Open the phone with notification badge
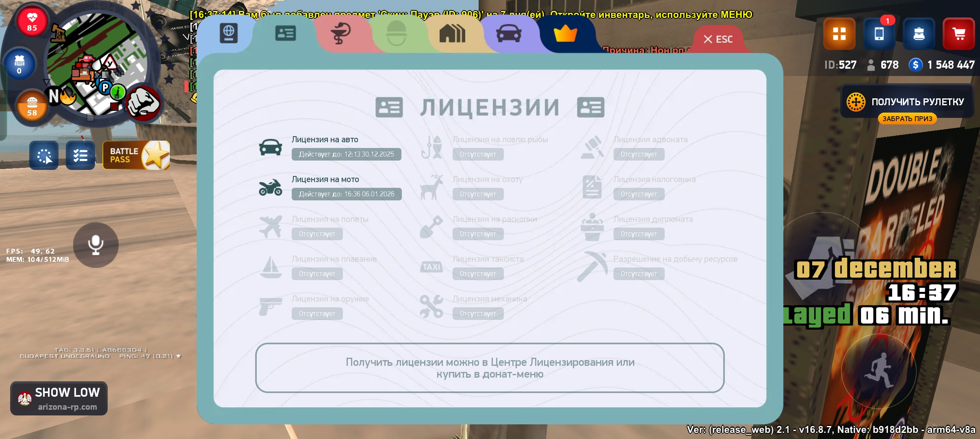 point(879,34)
